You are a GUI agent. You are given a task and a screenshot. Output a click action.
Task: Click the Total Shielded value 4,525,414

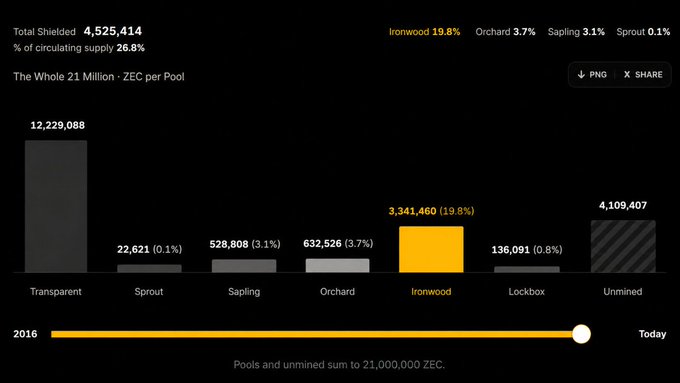point(113,31)
